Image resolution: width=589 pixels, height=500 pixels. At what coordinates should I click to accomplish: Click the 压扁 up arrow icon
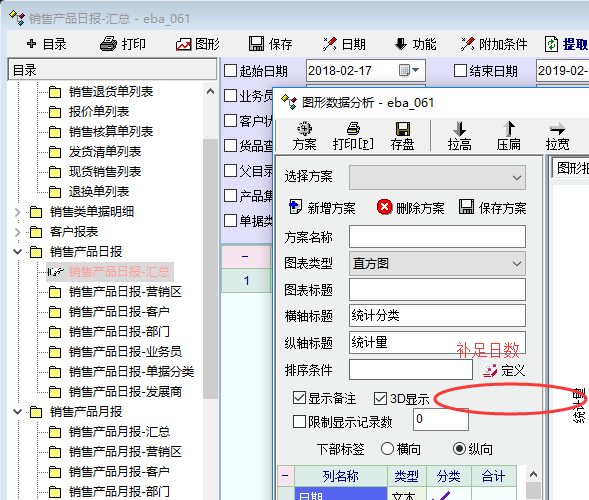point(509,129)
